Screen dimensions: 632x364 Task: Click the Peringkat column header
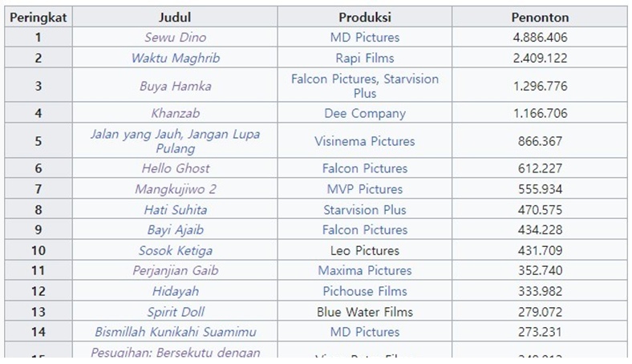click(38, 17)
